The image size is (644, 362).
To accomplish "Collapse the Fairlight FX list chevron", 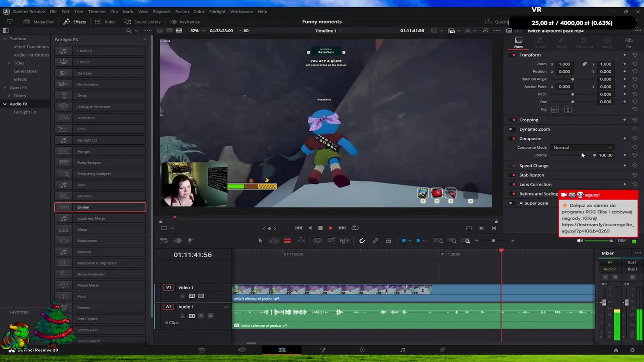I will click(145, 40).
